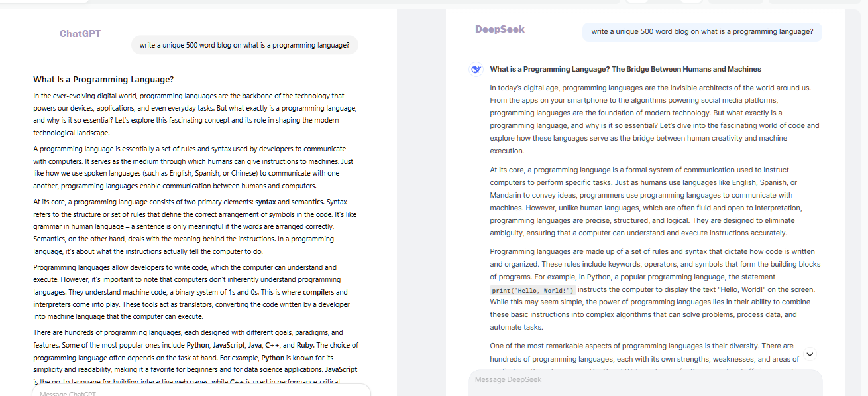This screenshot has width=868, height=396.
Task: Click bold "Java" between JavaScript and C++
Action: 255,345
